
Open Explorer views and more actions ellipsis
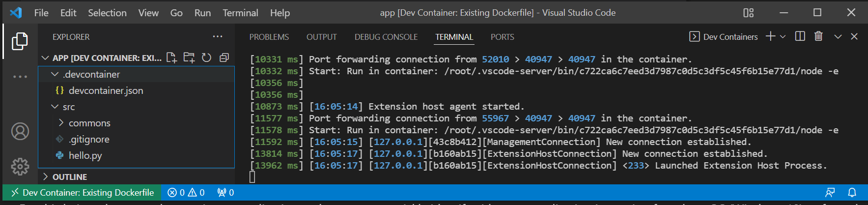[x=218, y=36]
